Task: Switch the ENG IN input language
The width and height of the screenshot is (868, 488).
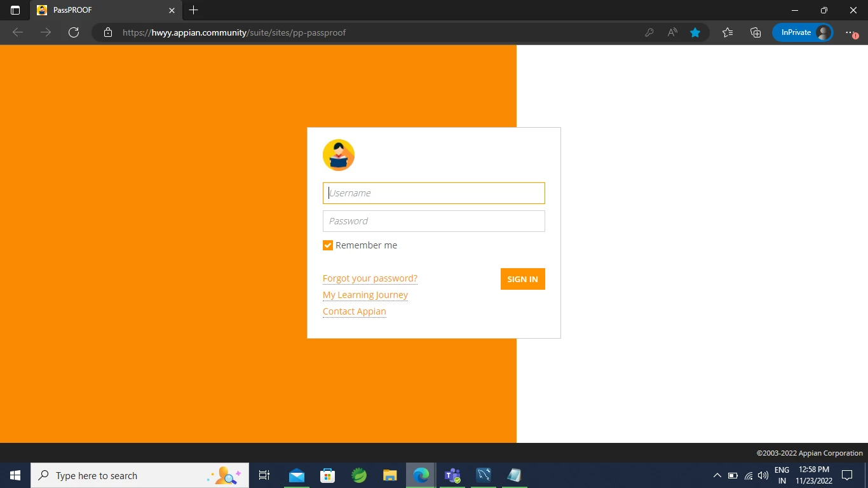Action: [782, 475]
